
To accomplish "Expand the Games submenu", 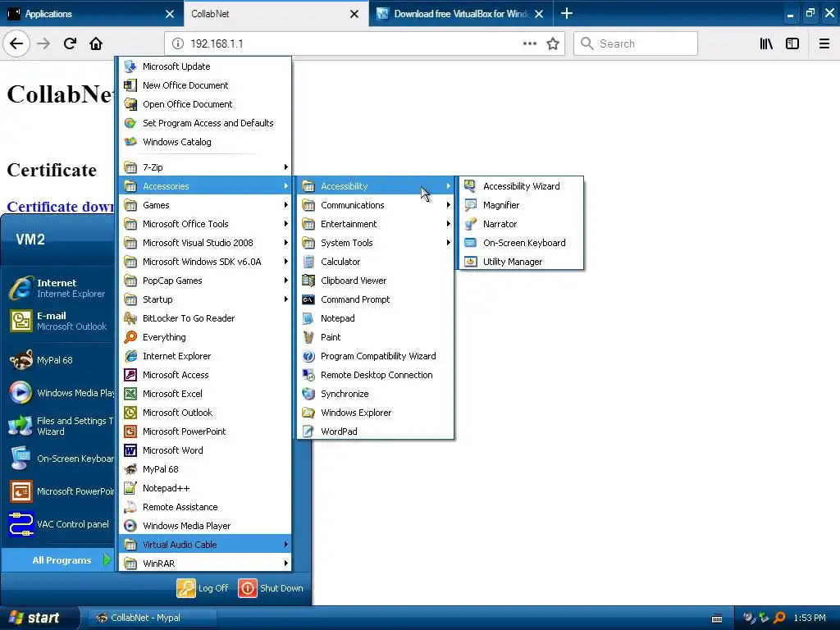I will pos(205,205).
